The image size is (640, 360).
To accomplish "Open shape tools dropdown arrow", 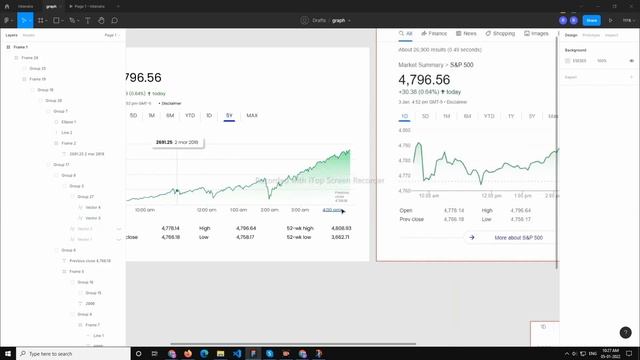I will coord(62,20).
